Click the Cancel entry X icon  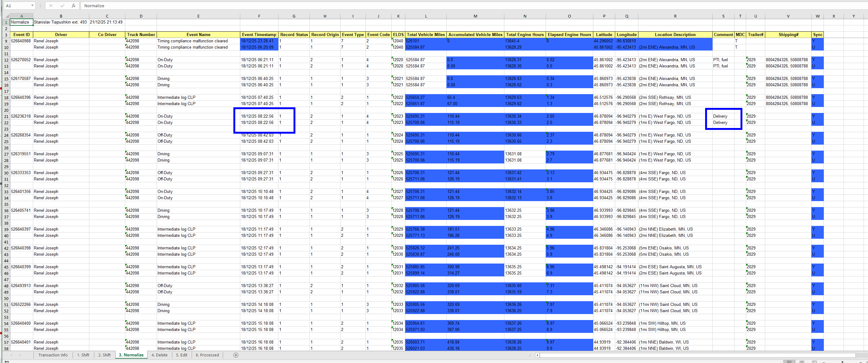click(x=51, y=6)
